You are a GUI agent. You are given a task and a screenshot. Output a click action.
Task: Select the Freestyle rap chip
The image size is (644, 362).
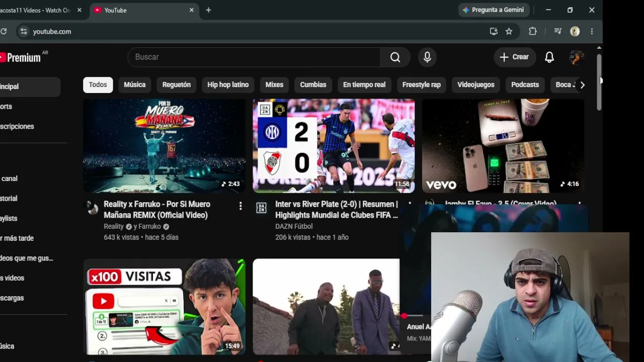tap(422, 85)
